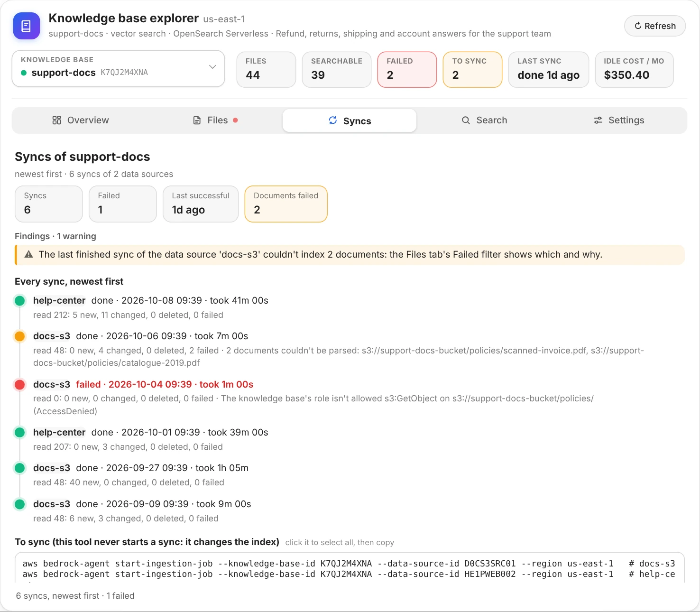Screen dimensions: 700x612
Task: Click the 'Findings · 1 warning' label
Action: (x=55, y=236)
